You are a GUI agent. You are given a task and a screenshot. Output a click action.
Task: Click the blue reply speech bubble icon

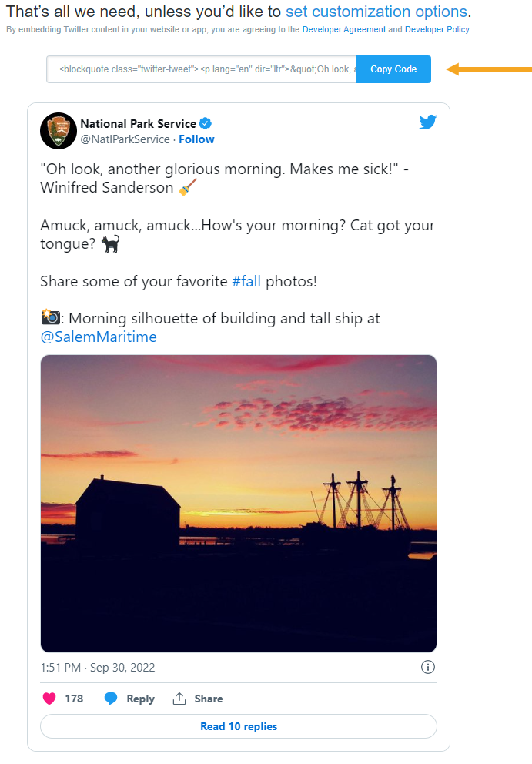click(x=111, y=699)
